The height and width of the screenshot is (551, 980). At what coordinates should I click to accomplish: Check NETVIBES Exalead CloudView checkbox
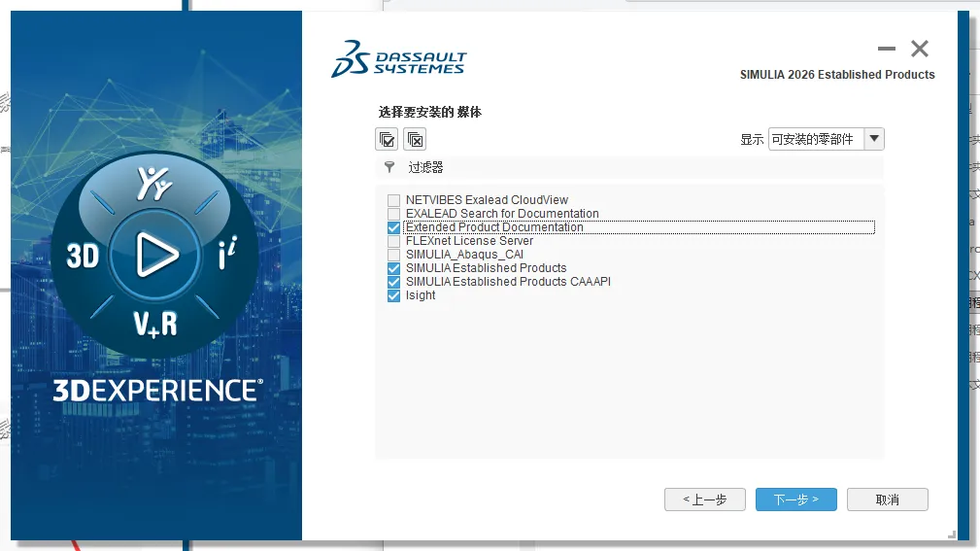[x=393, y=200]
